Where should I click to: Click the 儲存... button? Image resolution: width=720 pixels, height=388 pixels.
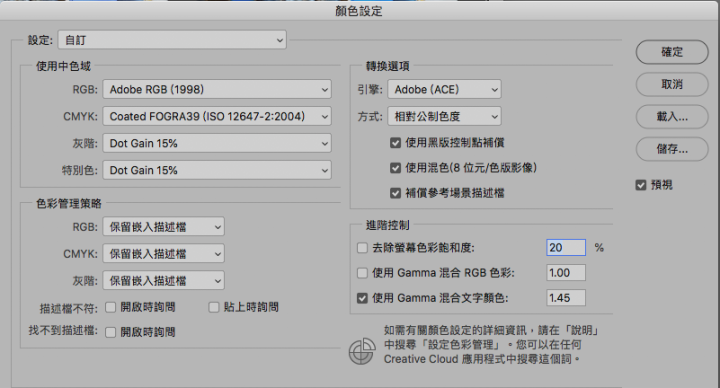click(x=672, y=149)
